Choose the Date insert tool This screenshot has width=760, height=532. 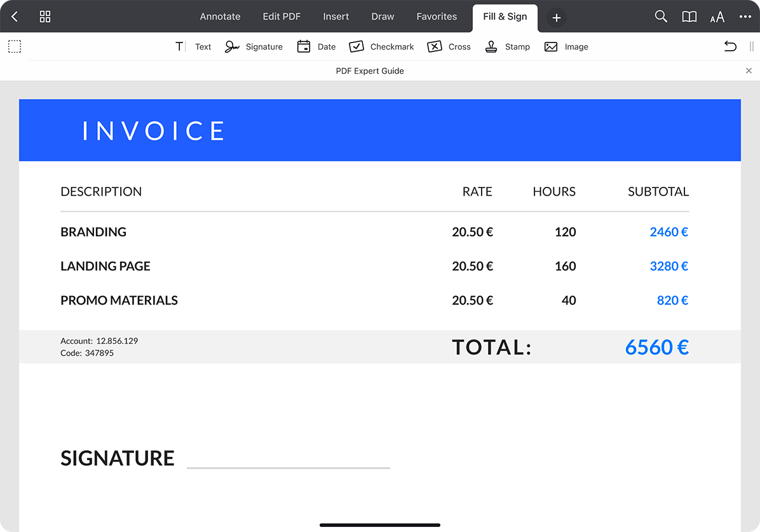click(316, 46)
